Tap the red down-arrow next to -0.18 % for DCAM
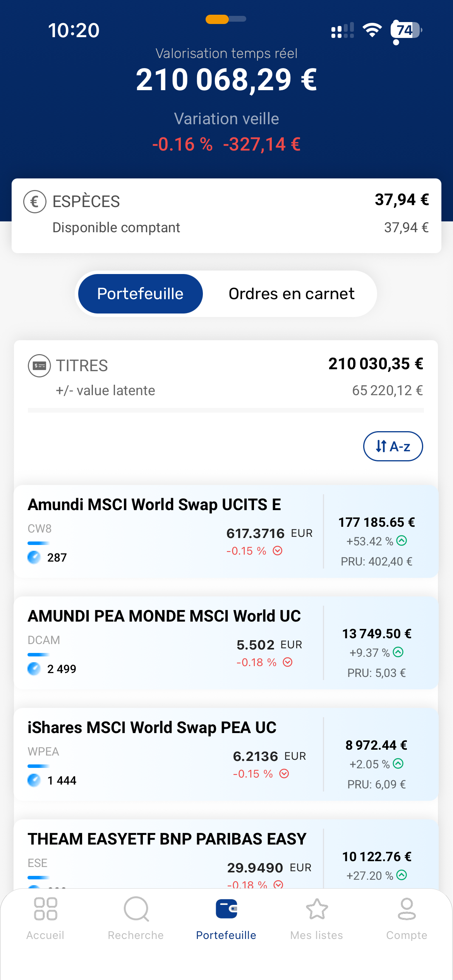The image size is (453, 980). [288, 662]
